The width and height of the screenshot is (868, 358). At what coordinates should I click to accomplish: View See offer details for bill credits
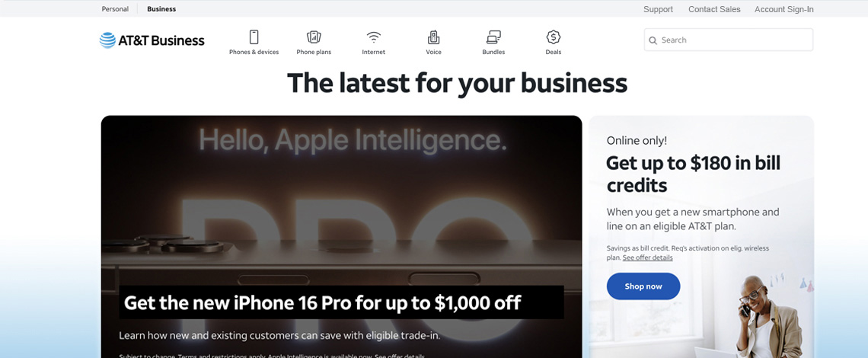tap(647, 258)
